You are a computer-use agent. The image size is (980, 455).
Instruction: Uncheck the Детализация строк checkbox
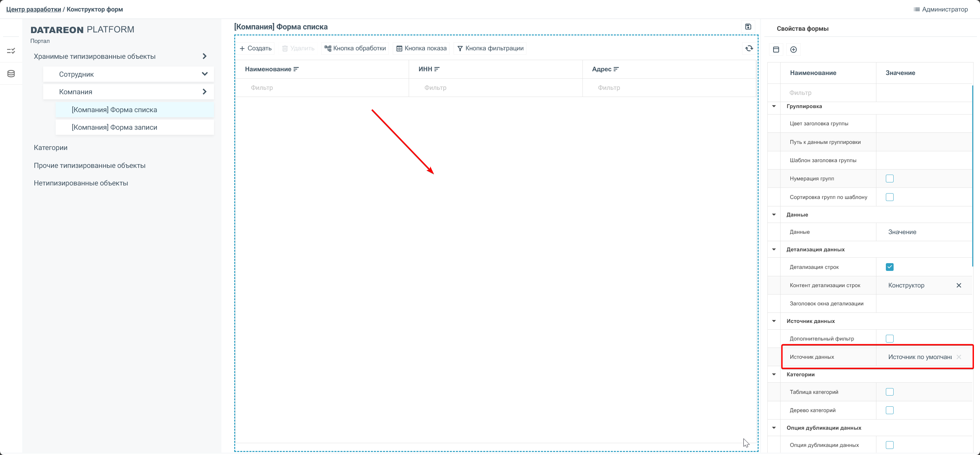click(x=889, y=267)
